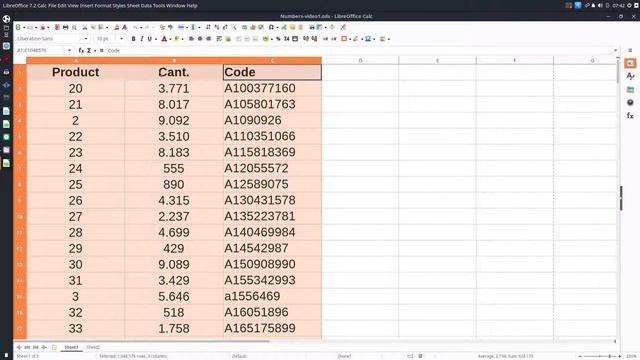Click the Cut scissors icon

click(x=84, y=27)
